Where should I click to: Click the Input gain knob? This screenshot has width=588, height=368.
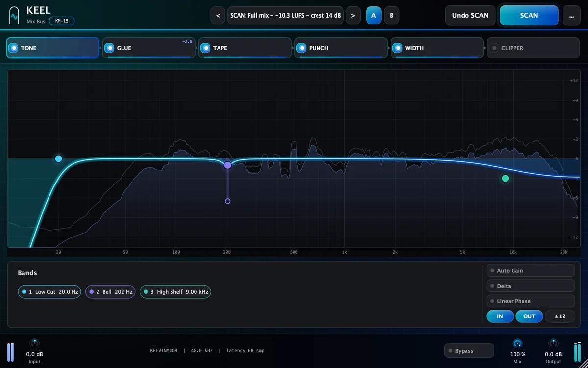(34, 343)
